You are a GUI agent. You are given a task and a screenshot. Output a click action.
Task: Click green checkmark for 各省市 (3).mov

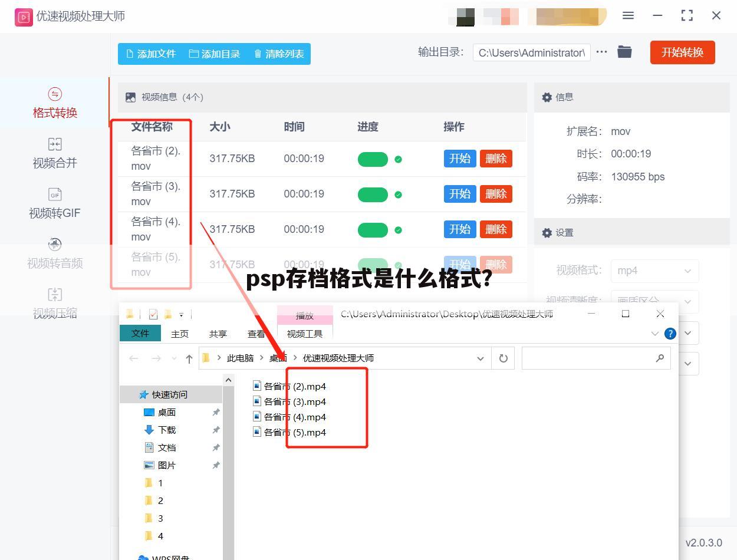(x=399, y=195)
